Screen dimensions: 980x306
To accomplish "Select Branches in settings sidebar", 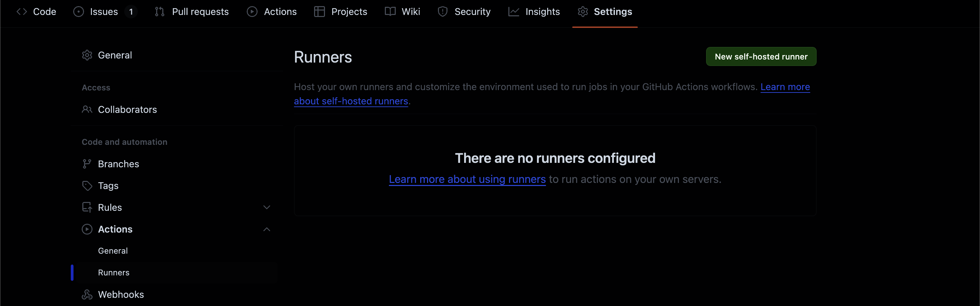I will tap(118, 164).
